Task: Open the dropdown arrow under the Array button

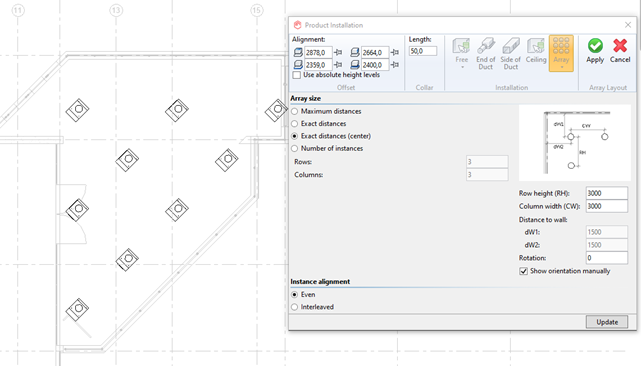Action: pyautogui.click(x=562, y=67)
